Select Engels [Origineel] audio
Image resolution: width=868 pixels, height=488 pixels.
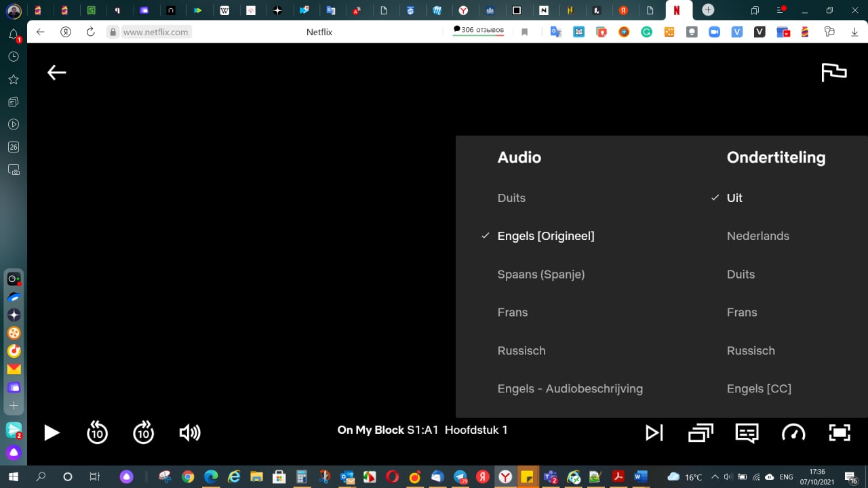546,236
